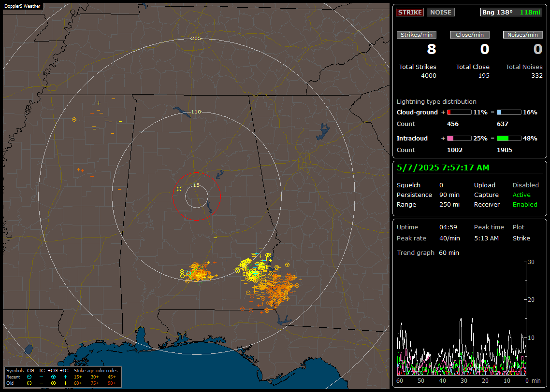Click Range value 250 mi
This screenshot has height=392, width=550.
click(x=449, y=205)
